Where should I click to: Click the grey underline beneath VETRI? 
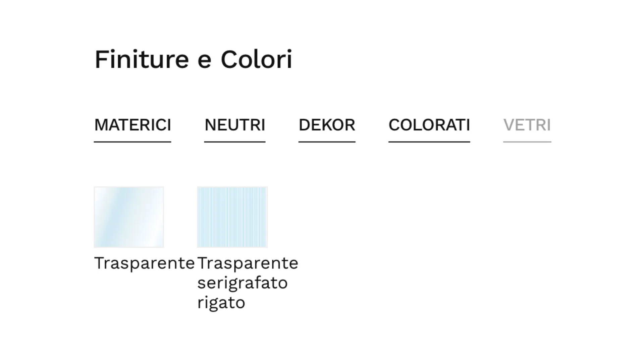tap(527, 142)
